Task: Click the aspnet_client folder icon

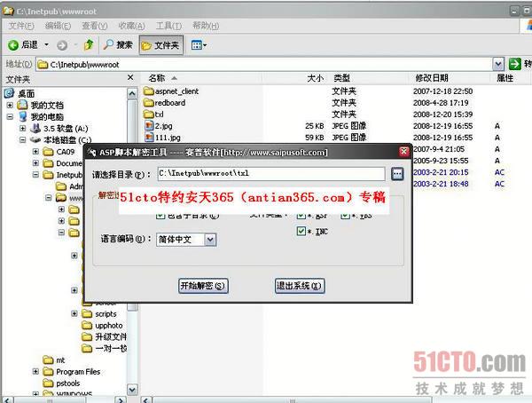Action: [148, 91]
